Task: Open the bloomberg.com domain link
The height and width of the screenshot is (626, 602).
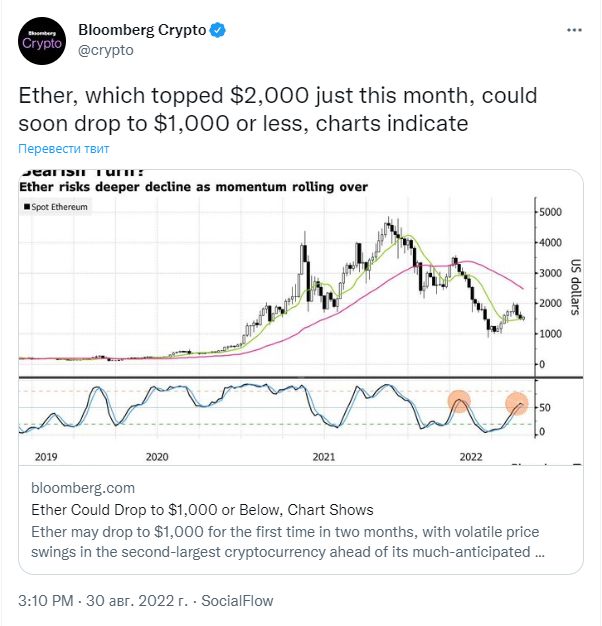Action: [83, 488]
